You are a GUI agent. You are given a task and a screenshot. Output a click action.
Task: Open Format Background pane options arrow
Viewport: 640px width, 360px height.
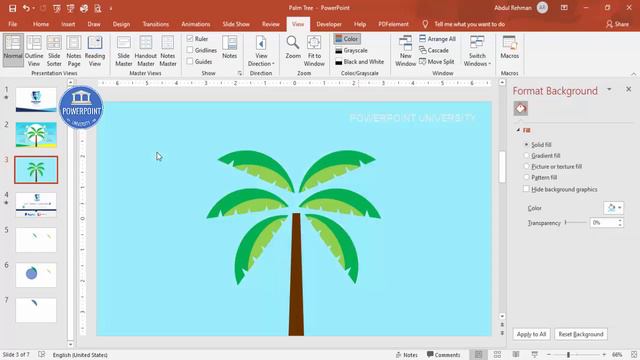(609, 89)
